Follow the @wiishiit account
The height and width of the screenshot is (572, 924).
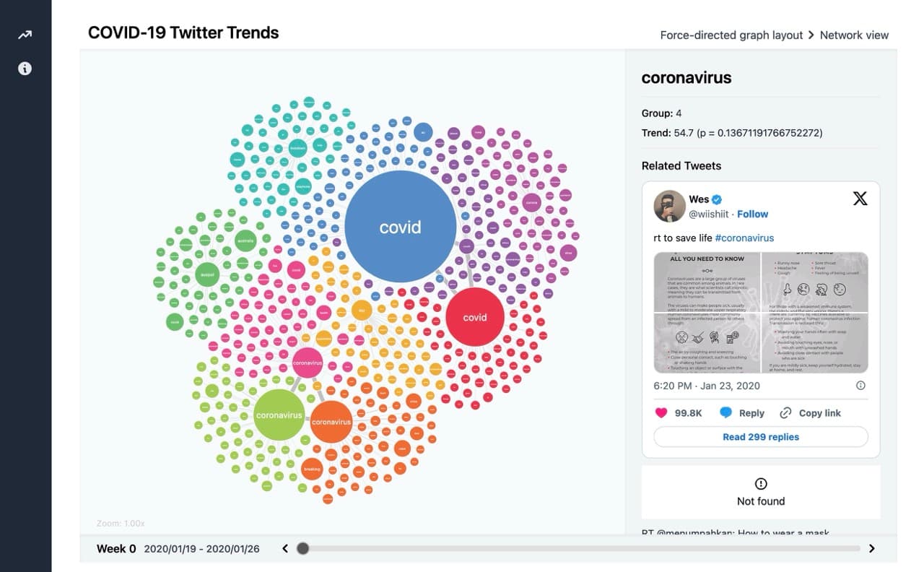click(x=752, y=214)
